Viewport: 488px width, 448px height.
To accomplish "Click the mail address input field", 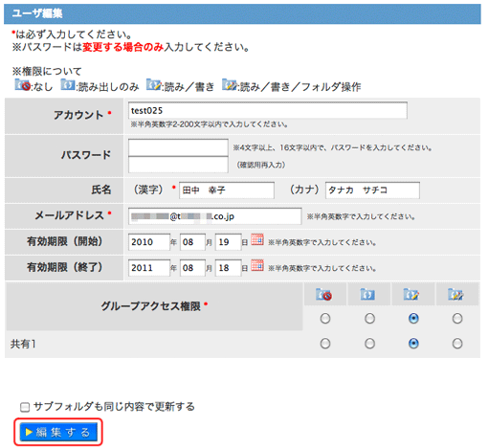I will coord(214,216).
